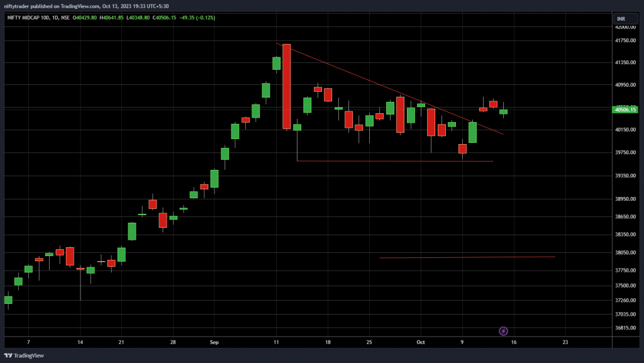Select the 40950.00 price axis label

[625, 85]
